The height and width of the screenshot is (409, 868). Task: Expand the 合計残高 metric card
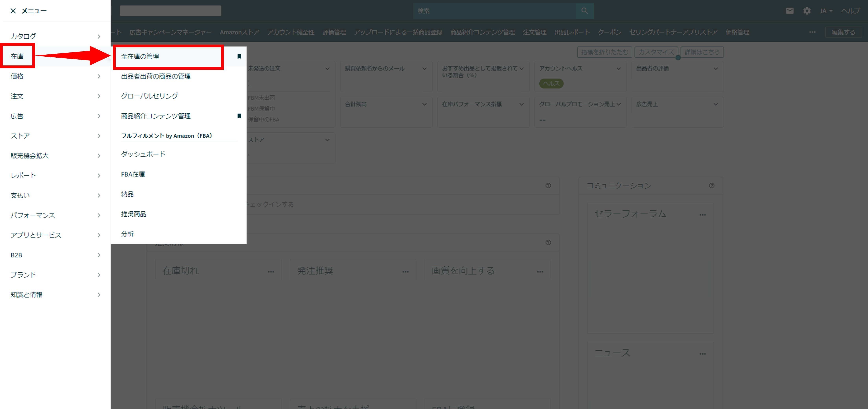click(x=425, y=104)
